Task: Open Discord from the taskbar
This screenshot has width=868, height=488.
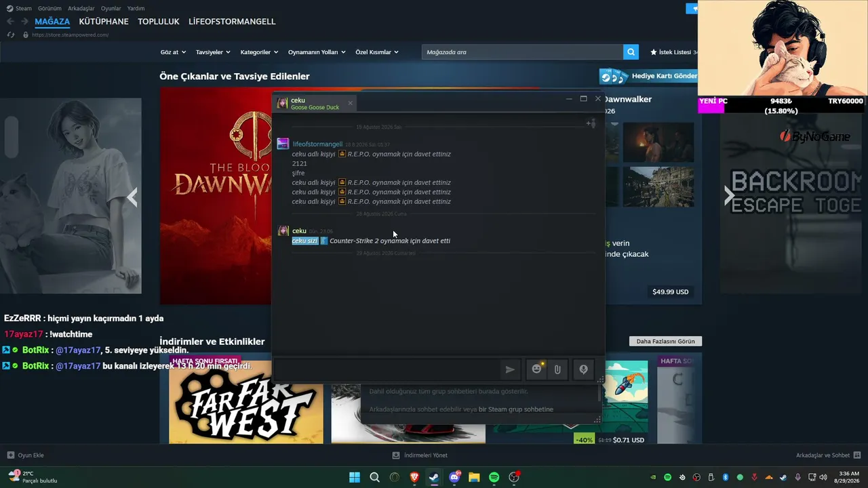Action: (x=454, y=477)
